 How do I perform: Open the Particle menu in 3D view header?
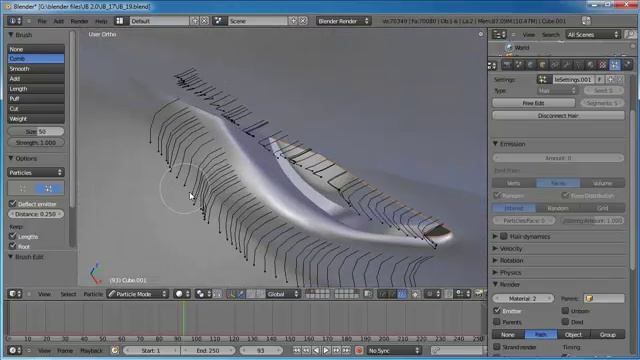[93, 294]
